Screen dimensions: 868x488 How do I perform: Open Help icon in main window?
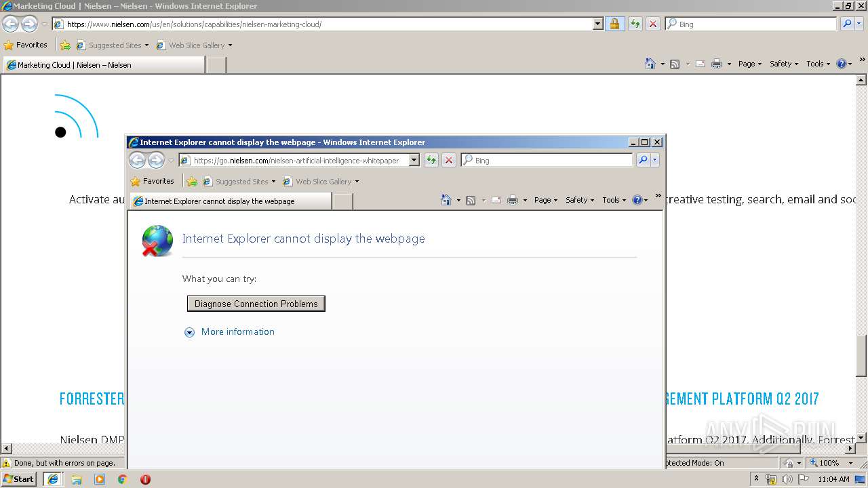tap(842, 64)
